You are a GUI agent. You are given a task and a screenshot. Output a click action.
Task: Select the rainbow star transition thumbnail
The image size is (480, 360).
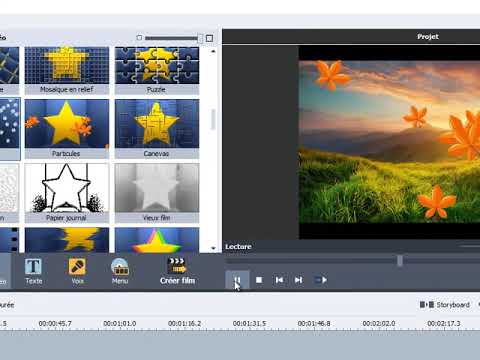point(157,240)
